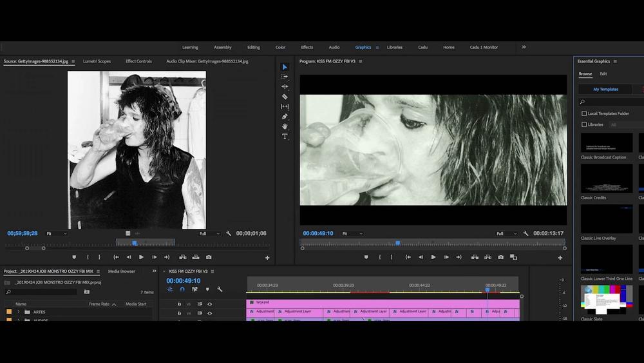Viewport: 644px width, 363px height.
Task: Mark In point in Program monitor
Action: tap(379, 257)
